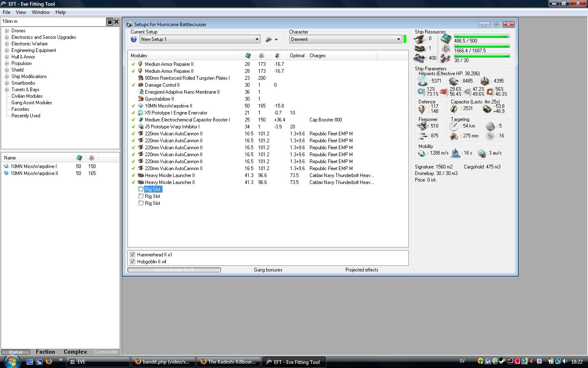The height and width of the screenshot is (368, 588).
Task: Click the Medium Electrochemical Capacitor Booster I icon
Action: [140, 120]
